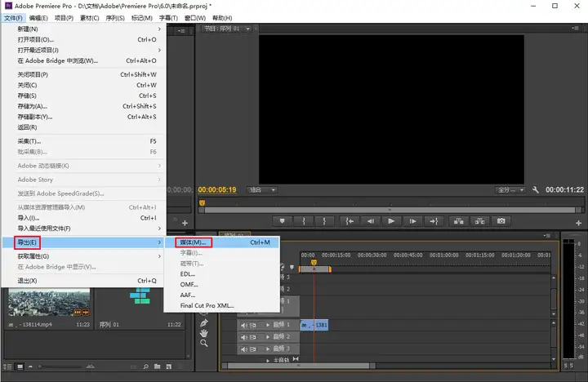Open the Program monitor settings wrench

(536, 190)
